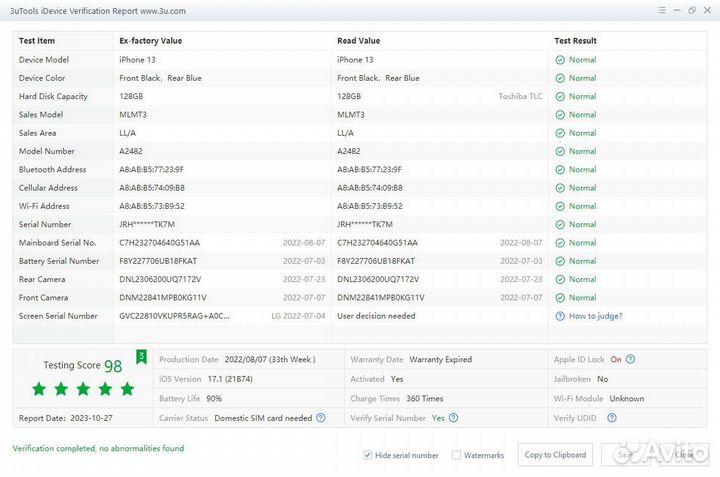Click Copy to Clipboard button
Viewport: 720px width, 477px height.
(x=555, y=455)
